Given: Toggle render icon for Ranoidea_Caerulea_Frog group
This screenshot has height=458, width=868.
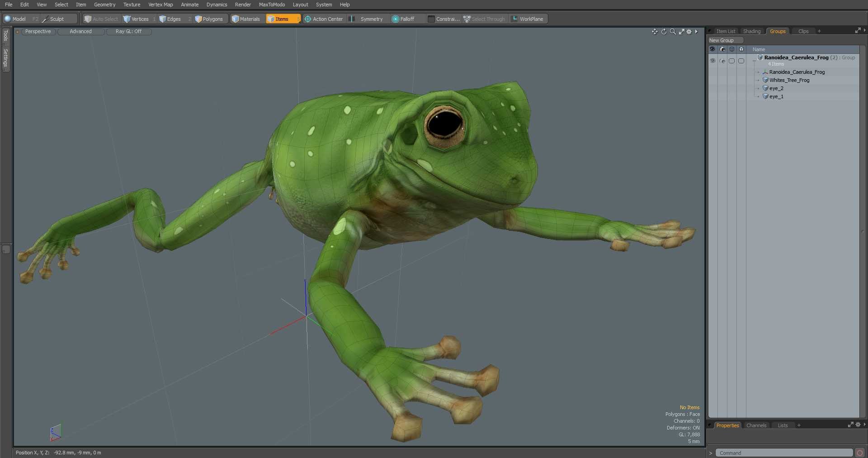Looking at the screenshot, I should pyautogui.click(x=722, y=61).
